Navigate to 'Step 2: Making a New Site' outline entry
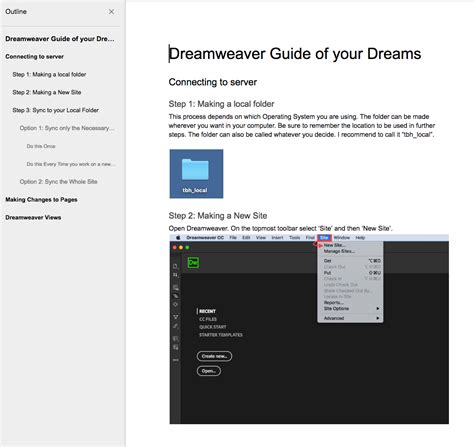474x447 pixels. pyautogui.click(x=47, y=92)
